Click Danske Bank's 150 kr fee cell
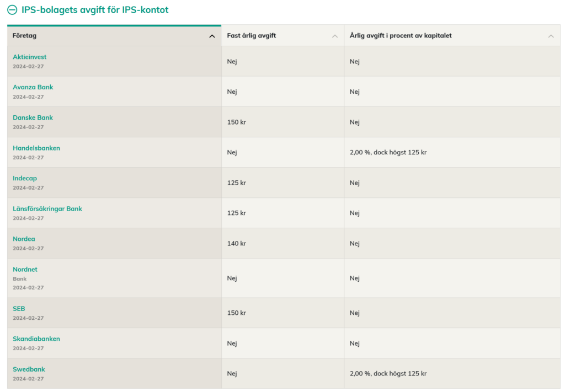The height and width of the screenshot is (392, 565). pyautogui.click(x=237, y=122)
